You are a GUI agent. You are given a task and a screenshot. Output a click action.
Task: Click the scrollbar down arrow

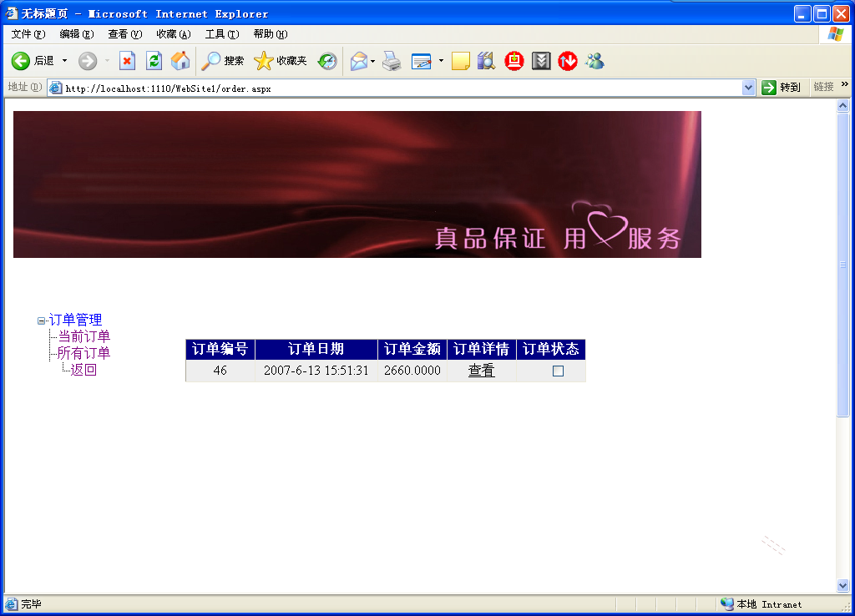coord(843,586)
